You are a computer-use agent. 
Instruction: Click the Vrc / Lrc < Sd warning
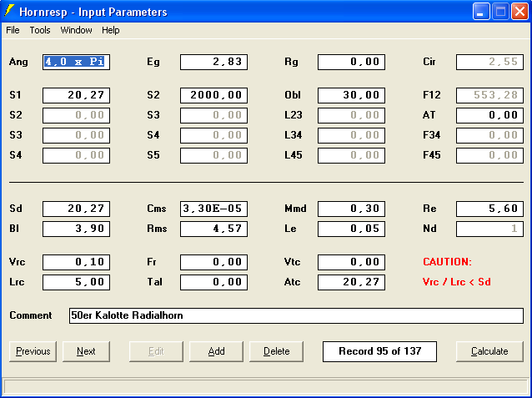457,282
